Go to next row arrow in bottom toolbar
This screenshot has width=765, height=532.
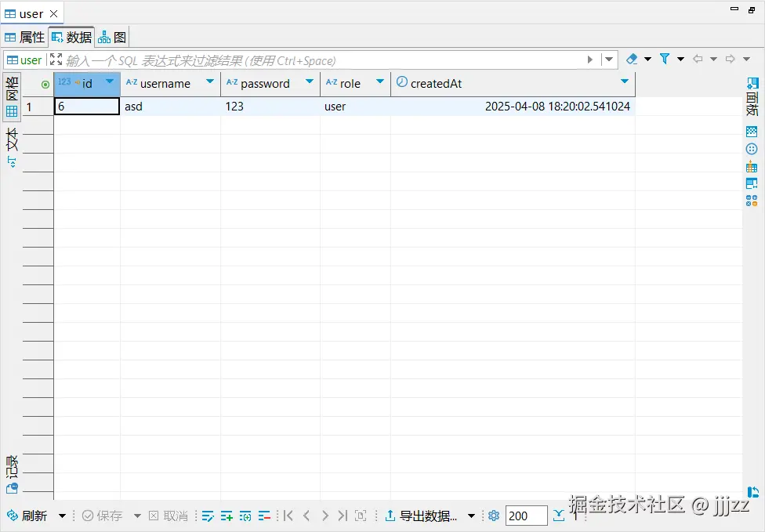click(x=325, y=516)
